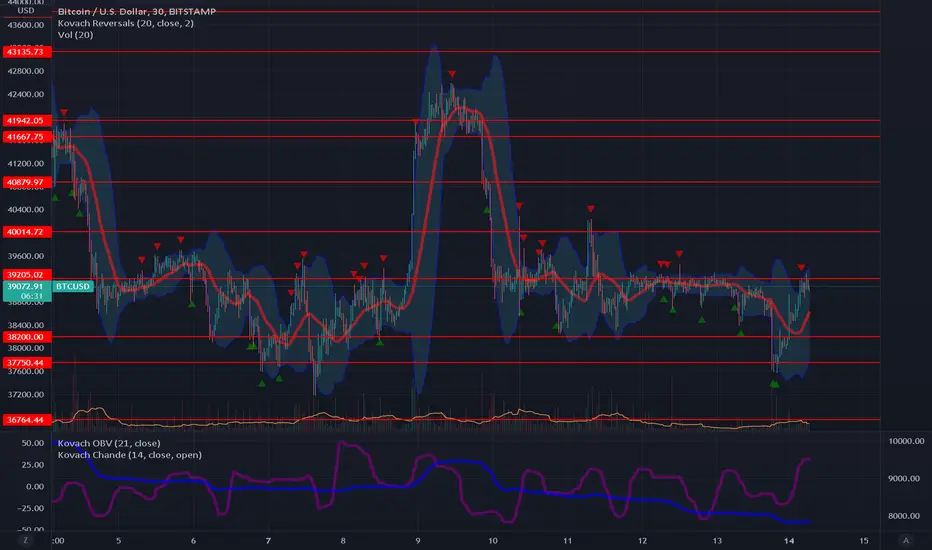Click the 40014.72 red price level label

[x=27, y=231]
